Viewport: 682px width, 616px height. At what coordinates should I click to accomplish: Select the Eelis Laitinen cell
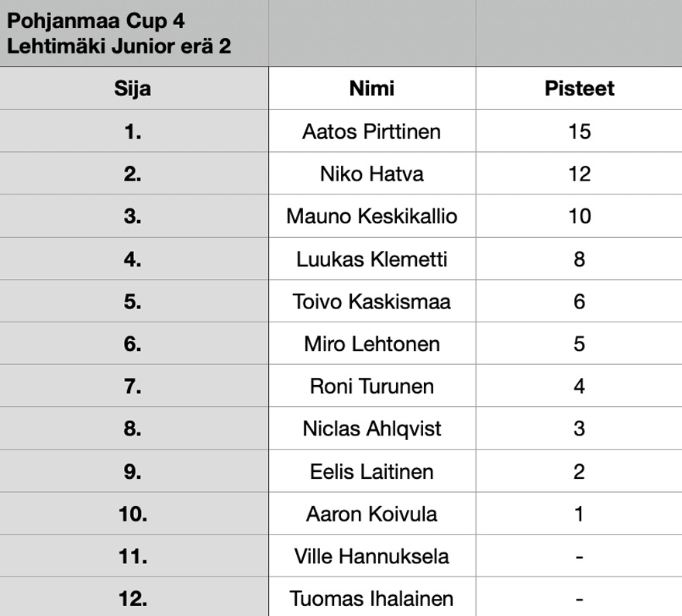tap(372, 471)
